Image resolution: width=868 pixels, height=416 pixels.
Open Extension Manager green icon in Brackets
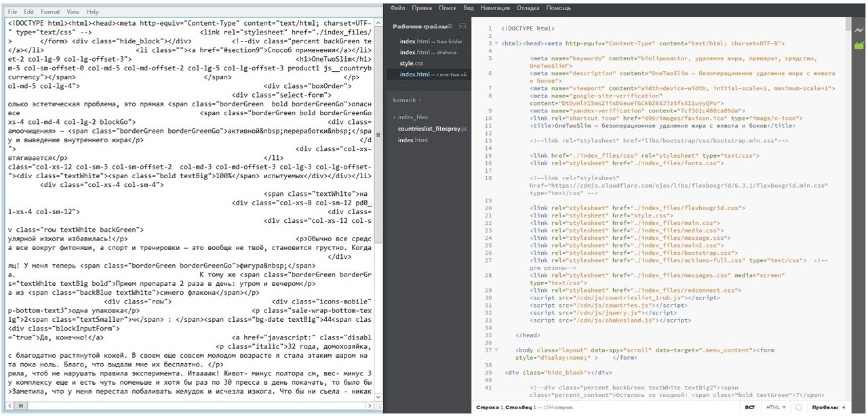click(861, 45)
